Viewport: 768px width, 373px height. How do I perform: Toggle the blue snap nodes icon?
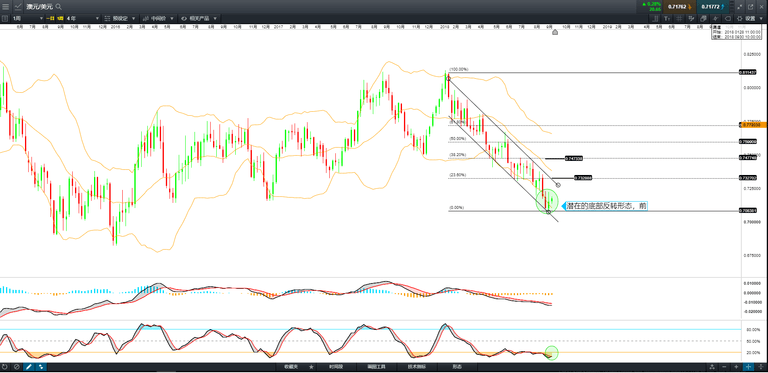pyautogui.click(x=41, y=367)
